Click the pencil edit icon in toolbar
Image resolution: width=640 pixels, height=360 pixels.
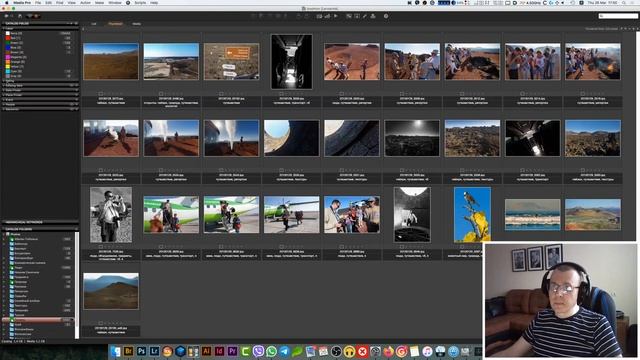(364, 16)
